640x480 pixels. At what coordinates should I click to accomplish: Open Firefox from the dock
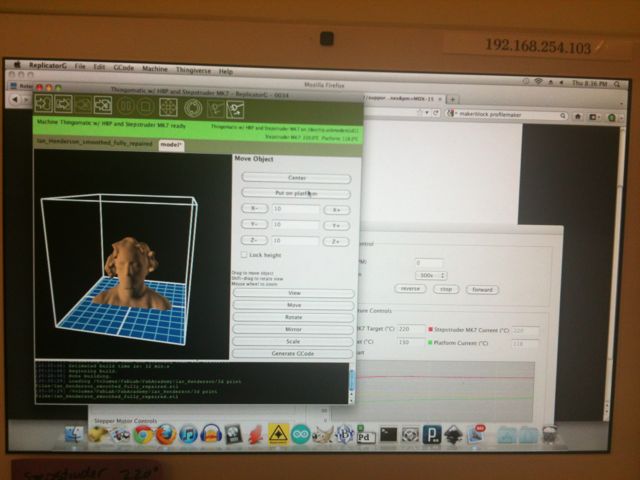166,435
